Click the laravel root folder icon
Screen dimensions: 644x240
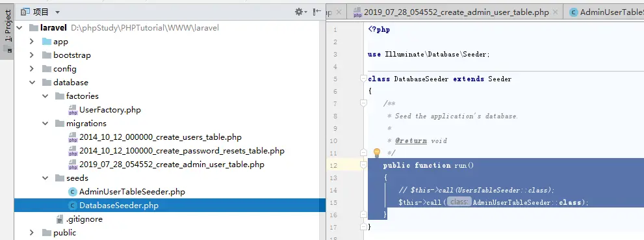point(33,28)
